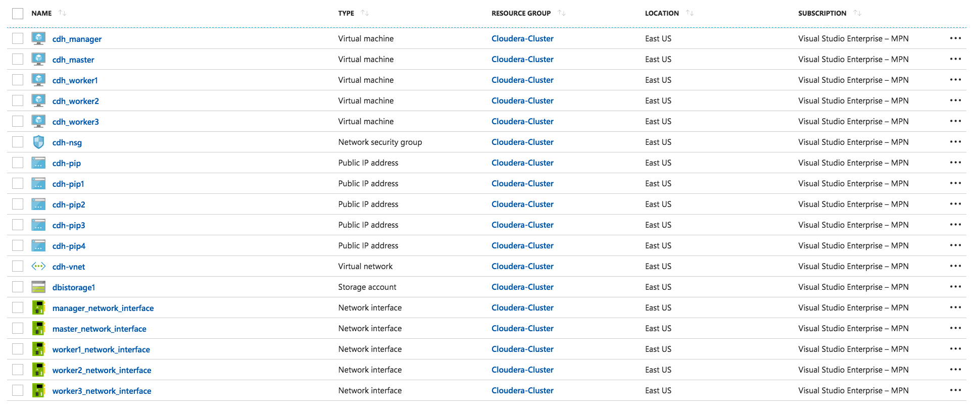Open the manager_network_interface link
This screenshot has width=980, height=414.
(103, 308)
